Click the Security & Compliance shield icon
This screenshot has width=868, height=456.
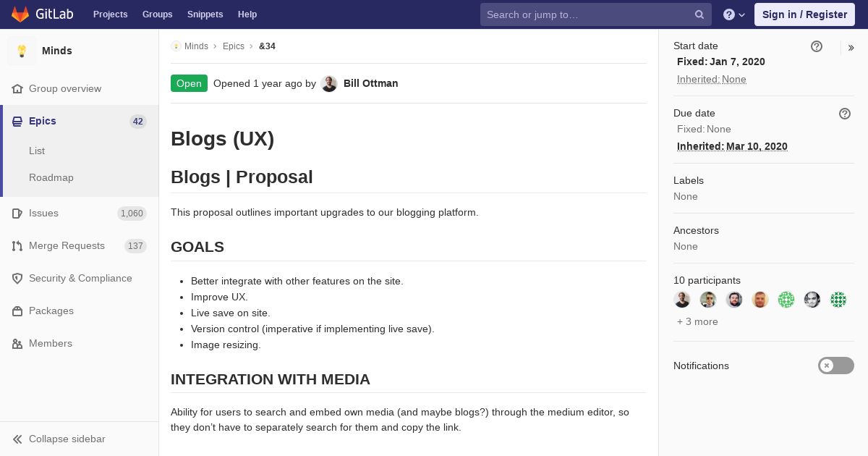pos(17,278)
